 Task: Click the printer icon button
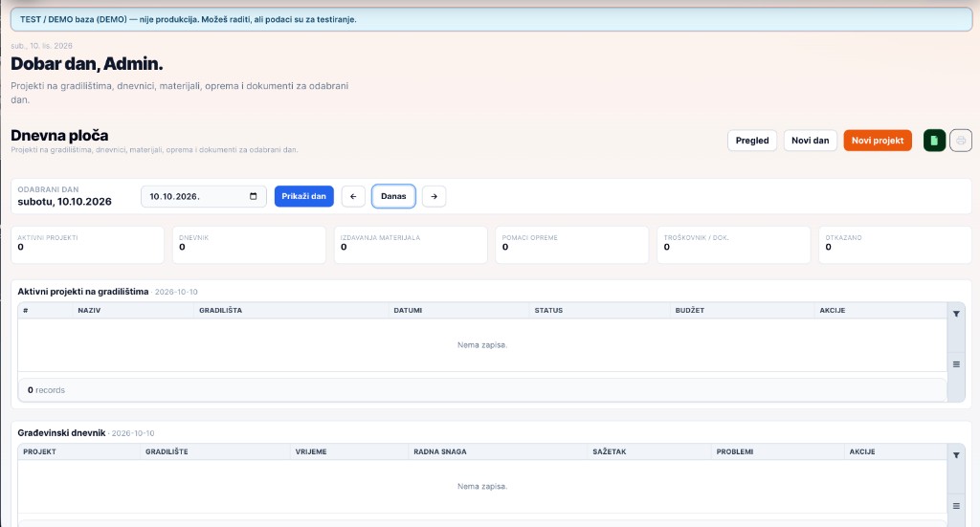961,141
